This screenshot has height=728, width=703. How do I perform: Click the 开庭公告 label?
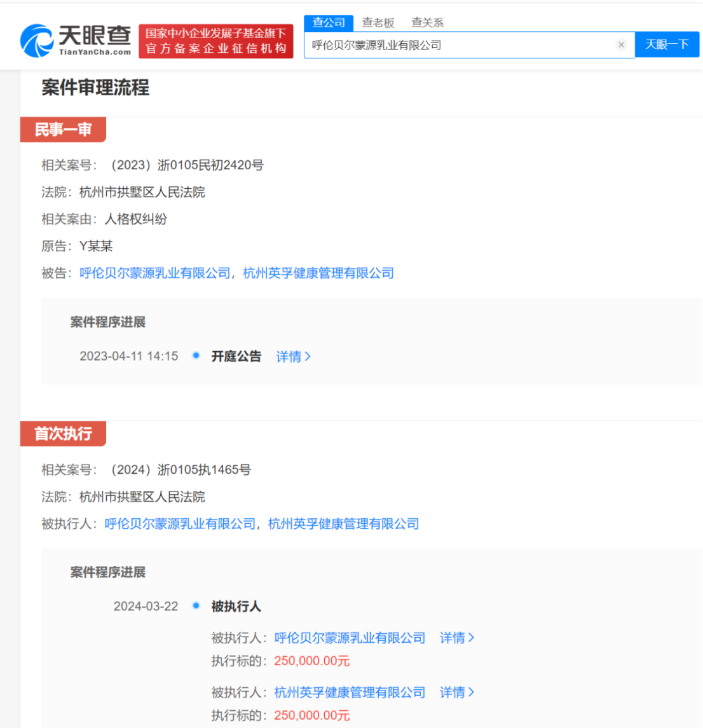click(236, 357)
